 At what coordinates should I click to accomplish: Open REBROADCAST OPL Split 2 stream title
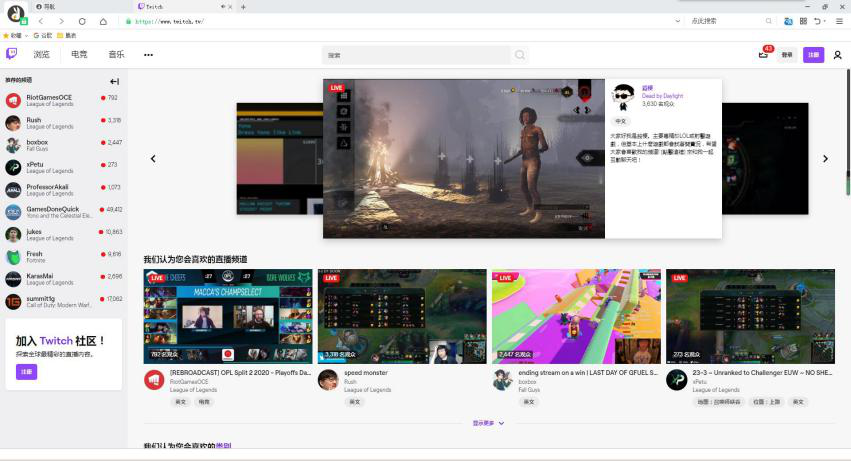pos(240,372)
